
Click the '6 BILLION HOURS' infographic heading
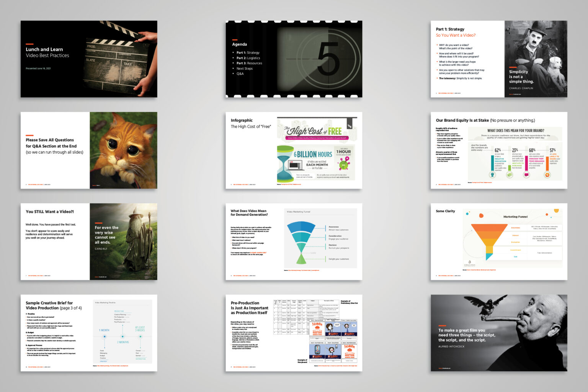coord(313,155)
